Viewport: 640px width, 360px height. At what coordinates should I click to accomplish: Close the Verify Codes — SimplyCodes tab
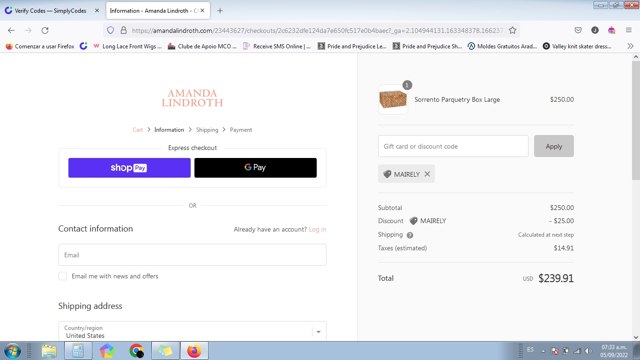pos(97,11)
